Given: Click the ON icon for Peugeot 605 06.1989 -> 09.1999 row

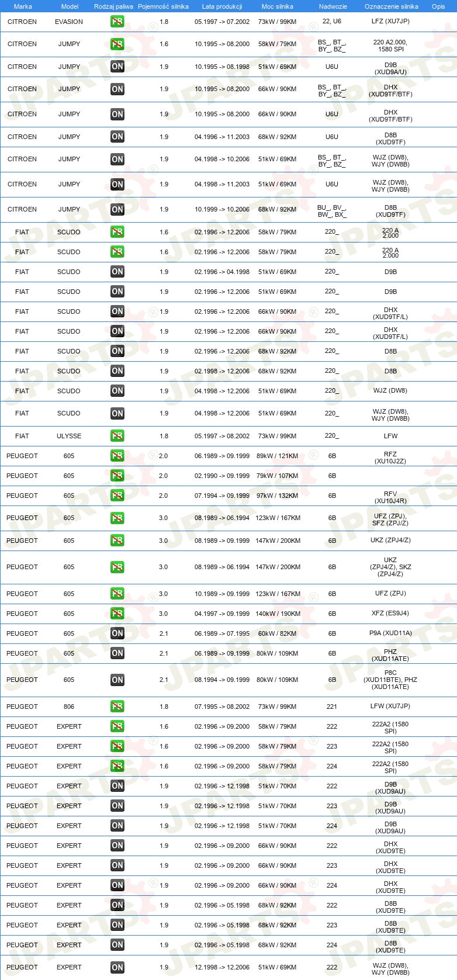Looking at the screenshot, I should (117, 653).
